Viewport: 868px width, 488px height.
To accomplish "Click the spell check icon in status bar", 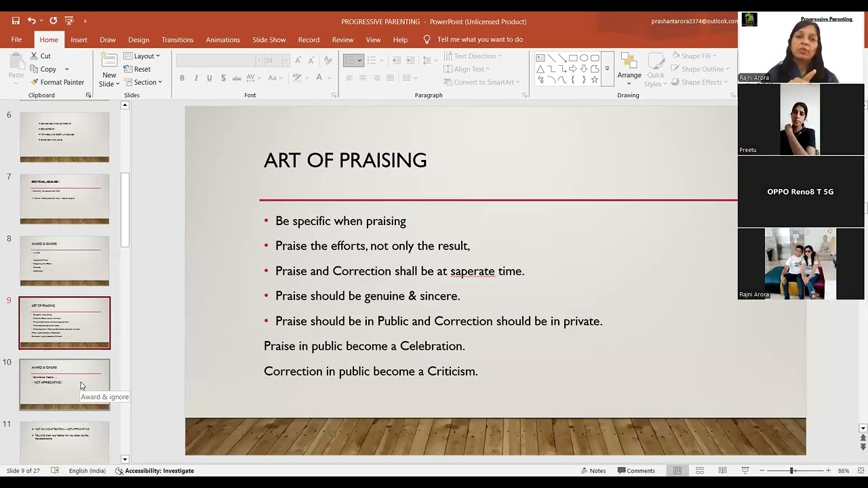I will (55, 470).
